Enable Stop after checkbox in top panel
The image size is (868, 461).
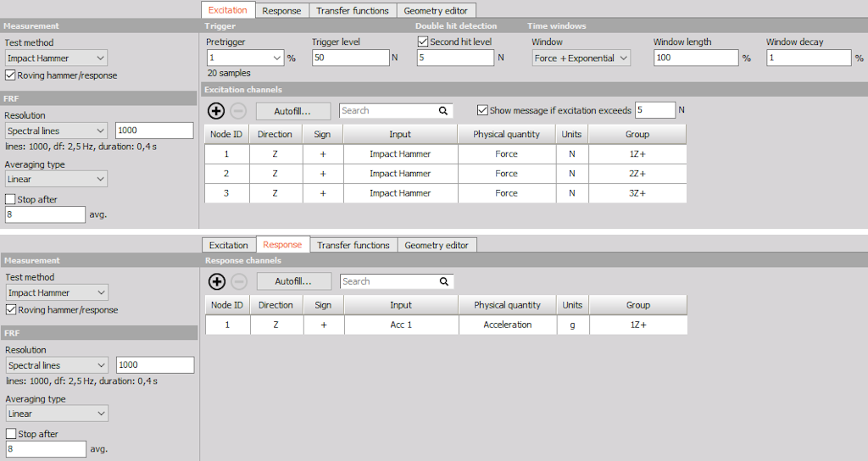tap(10, 199)
